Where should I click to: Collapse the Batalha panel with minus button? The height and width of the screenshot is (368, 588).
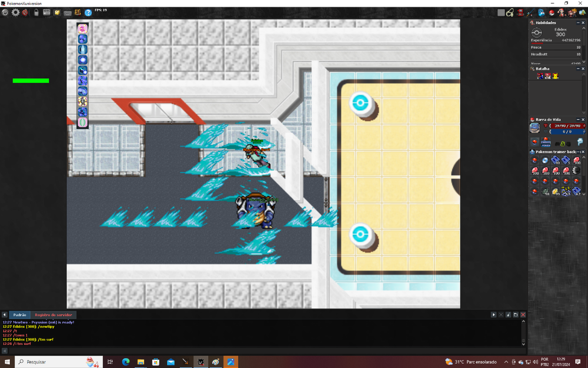577,69
